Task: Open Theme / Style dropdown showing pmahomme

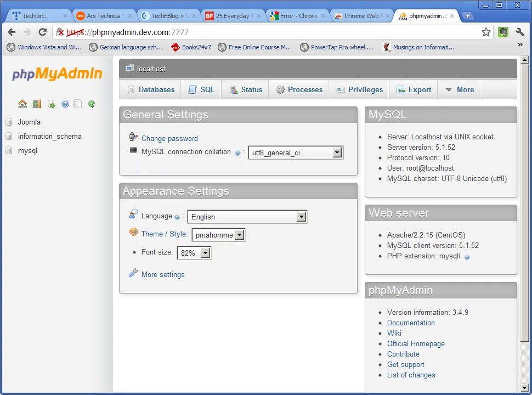Action: [218, 235]
